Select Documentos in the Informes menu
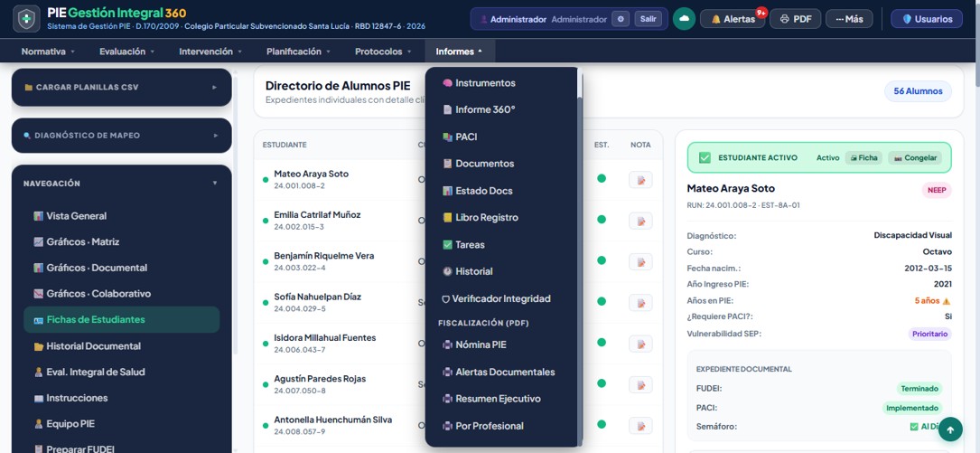Viewport: 980px width, 453px height. pos(478,164)
